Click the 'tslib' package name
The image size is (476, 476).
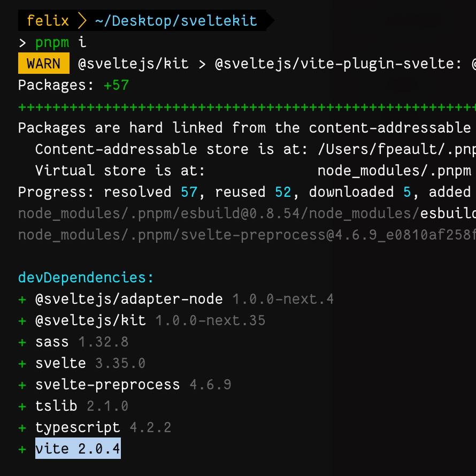click(56, 406)
